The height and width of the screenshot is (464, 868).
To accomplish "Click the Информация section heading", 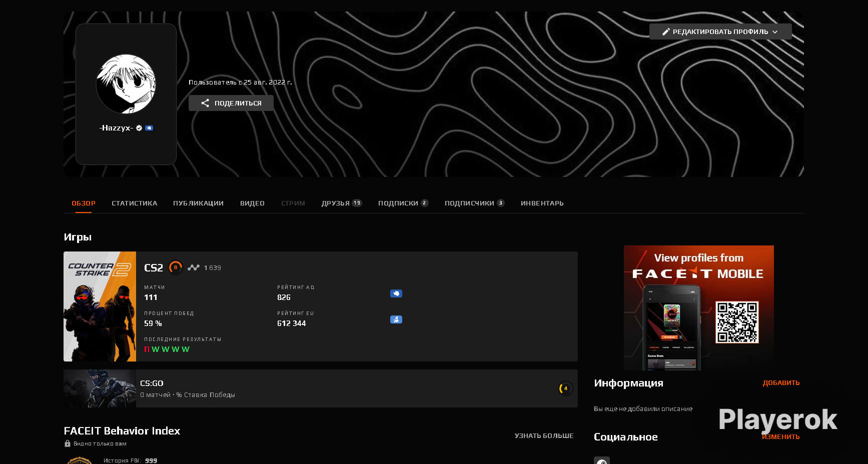I will [628, 383].
